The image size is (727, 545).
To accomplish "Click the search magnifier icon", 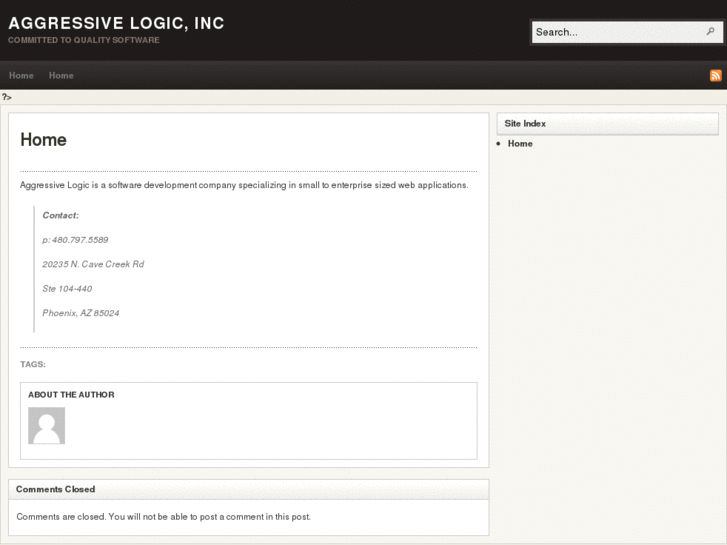I will (711, 32).
